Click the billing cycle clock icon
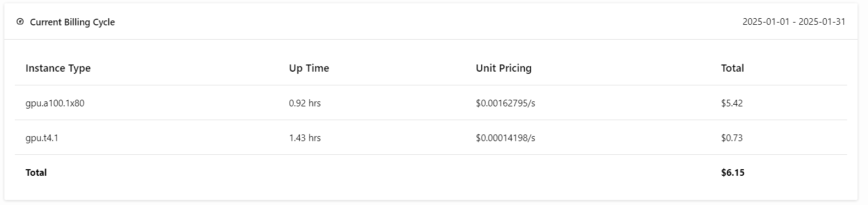 [x=20, y=22]
